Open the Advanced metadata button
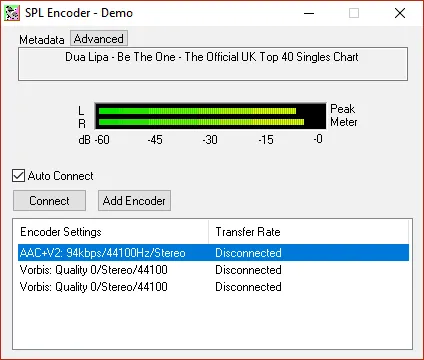Viewport: 424px width, 360px height. click(99, 39)
